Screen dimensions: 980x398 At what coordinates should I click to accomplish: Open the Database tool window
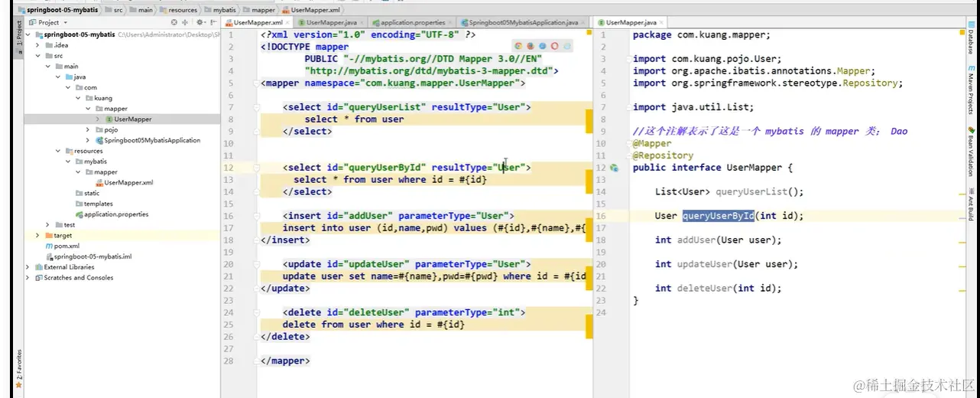pyautogui.click(x=972, y=38)
